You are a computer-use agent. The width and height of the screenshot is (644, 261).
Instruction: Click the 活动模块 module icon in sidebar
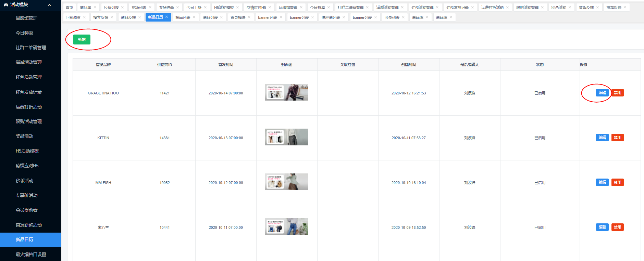pyautogui.click(x=6, y=5)
